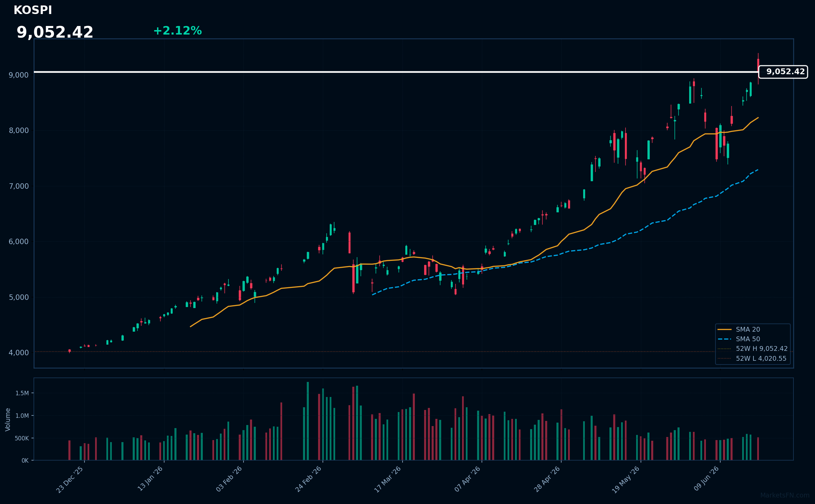Click the KOSPI chart title
Screen dimensions: 815x504
point(33,10)
